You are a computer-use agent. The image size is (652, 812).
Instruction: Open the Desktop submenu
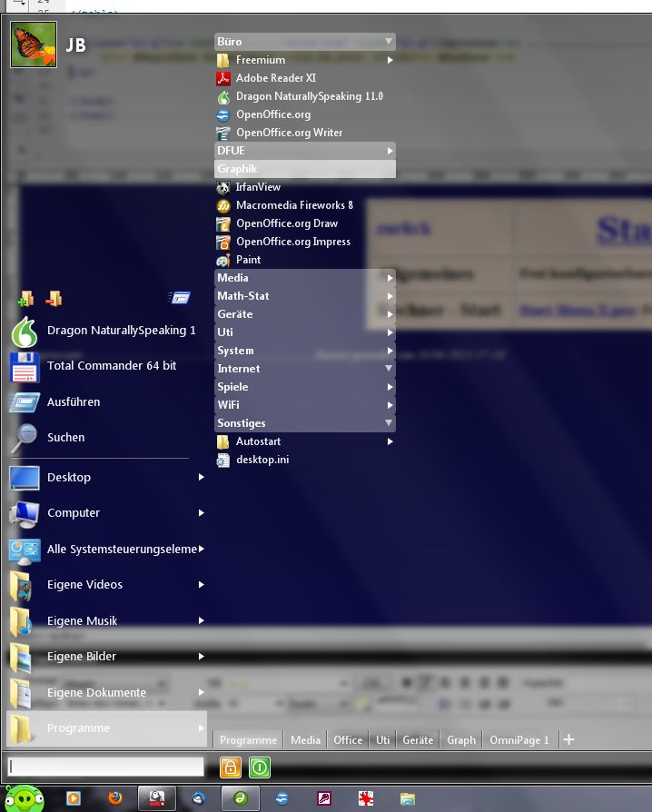click(106, 478)
